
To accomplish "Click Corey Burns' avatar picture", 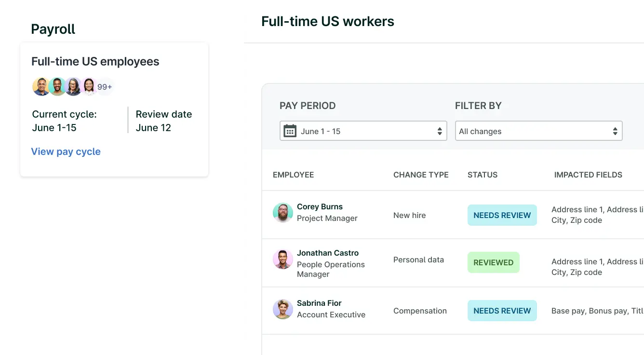I will coord(283,213).
